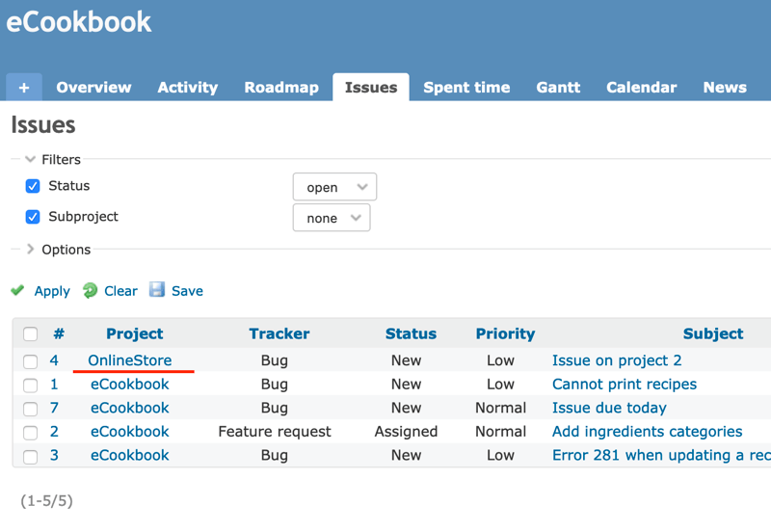771x532 pixels.
Task: Click eCookbook project link in issue 7 row
Action: 130,408
